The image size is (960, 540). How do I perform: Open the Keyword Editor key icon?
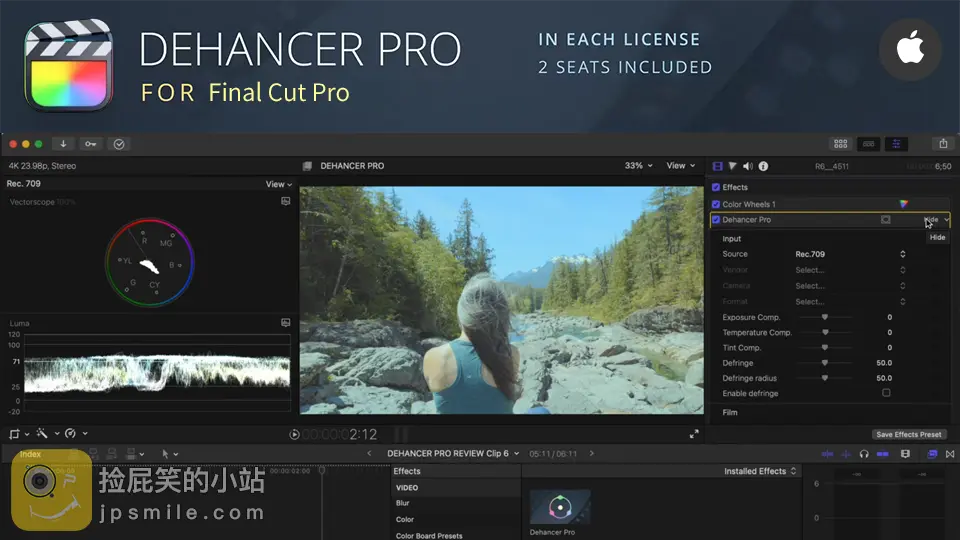point(91,144)
